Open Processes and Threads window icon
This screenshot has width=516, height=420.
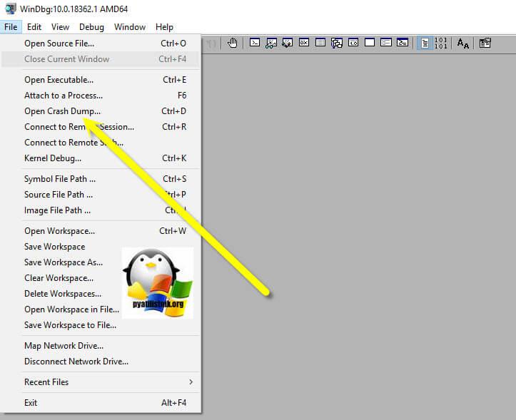coord(385,43)
